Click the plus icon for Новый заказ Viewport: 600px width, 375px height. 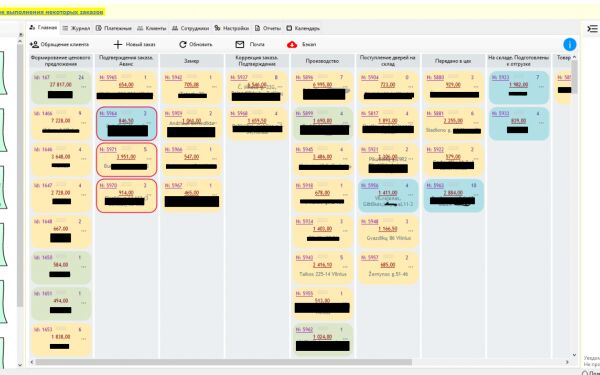118,45
